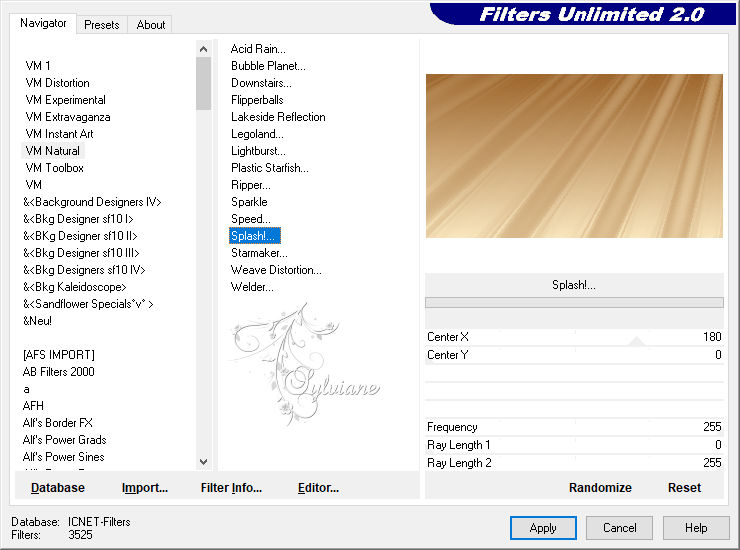Adjust the Ray Length 2 slider

[574, 463]
